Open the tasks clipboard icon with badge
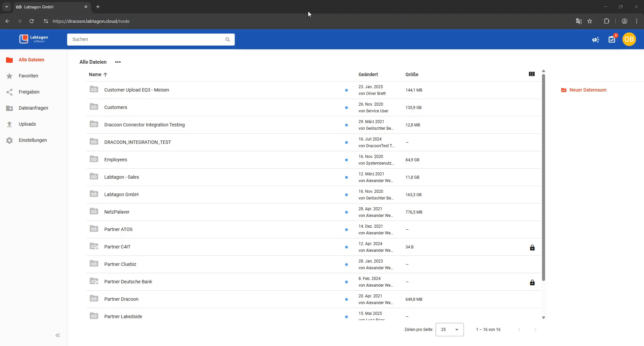Screen dimensions: 644x346 [612, 40]
